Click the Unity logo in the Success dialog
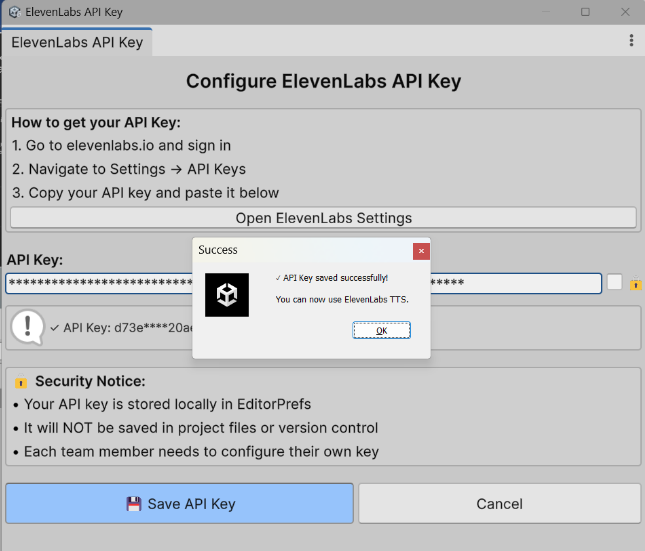Viewport: 645px width, 551px height. click(x=227, y=295)
